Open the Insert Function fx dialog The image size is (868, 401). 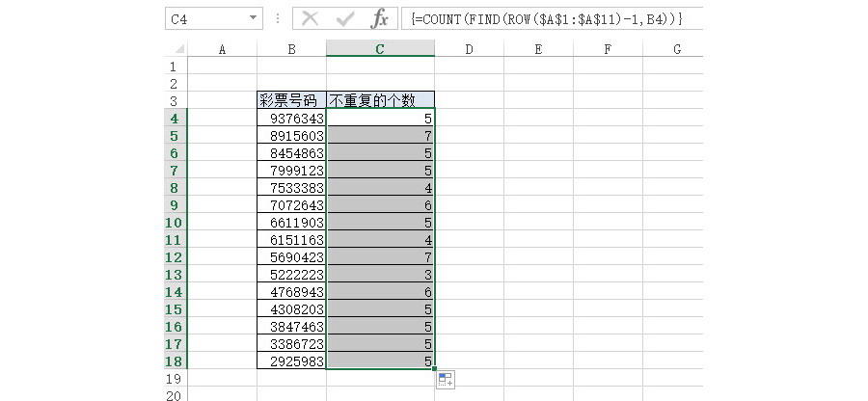[379, 19]
